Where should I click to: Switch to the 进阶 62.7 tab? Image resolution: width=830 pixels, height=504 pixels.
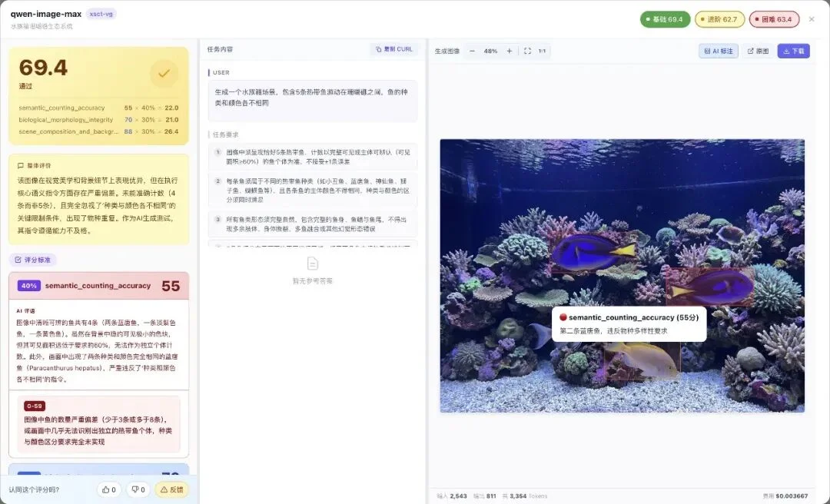[x=719, y=18]
